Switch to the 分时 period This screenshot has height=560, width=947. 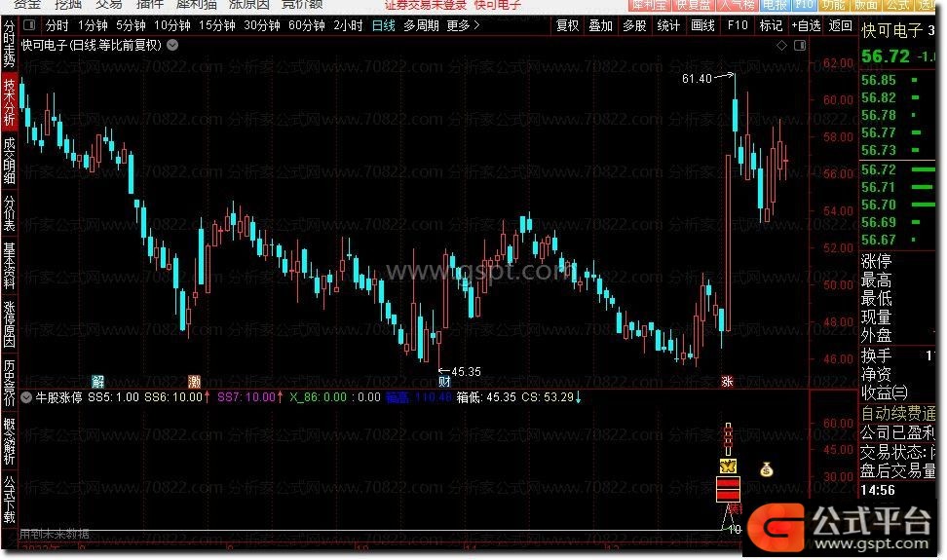click(x=57, y=25)
